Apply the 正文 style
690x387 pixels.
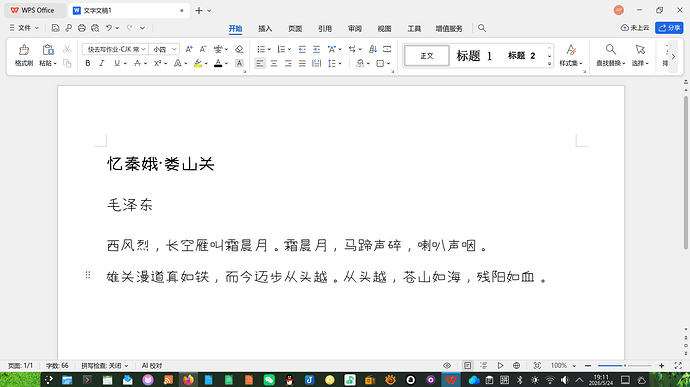(x=427, y=55)
